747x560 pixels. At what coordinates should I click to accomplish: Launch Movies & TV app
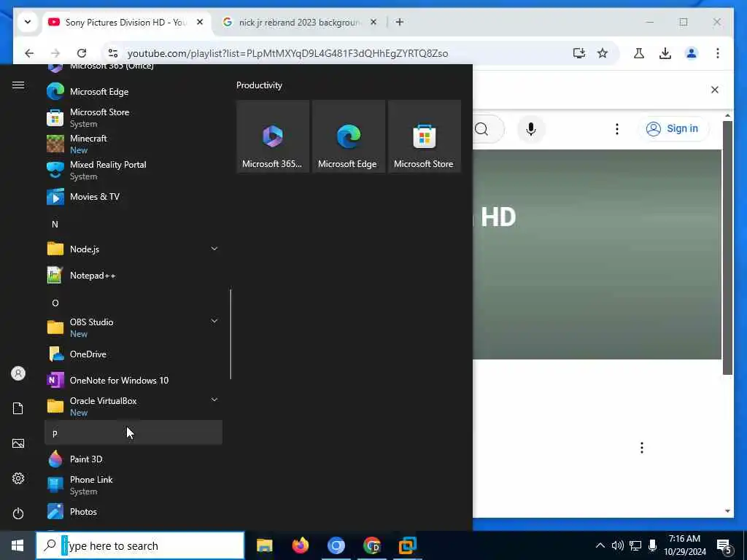[x=133, y=197]
